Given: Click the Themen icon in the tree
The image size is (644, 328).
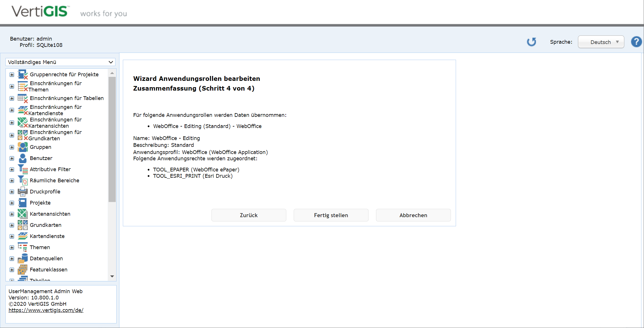Looking at the screenshot, I should 23,247.
